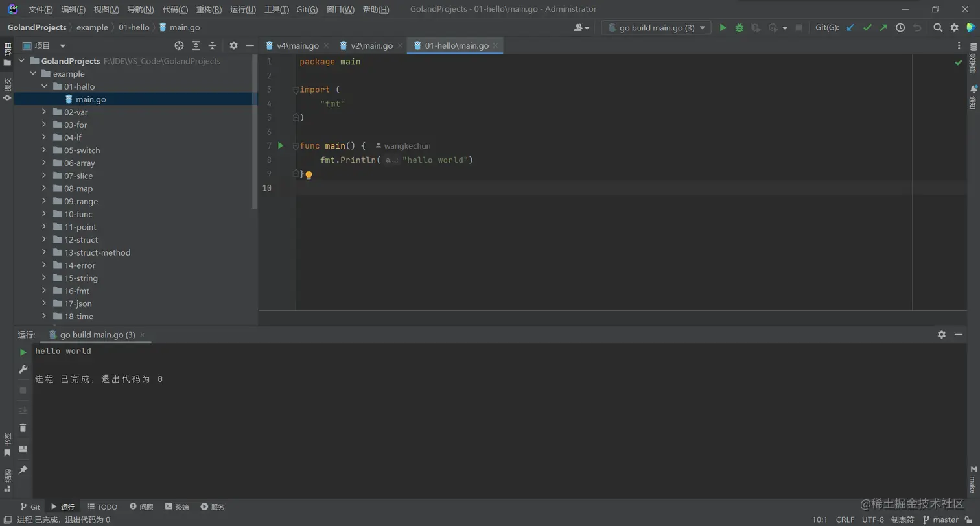Toggle scroll to end in Run panel
Screen dimensions: 980x526
23,411
